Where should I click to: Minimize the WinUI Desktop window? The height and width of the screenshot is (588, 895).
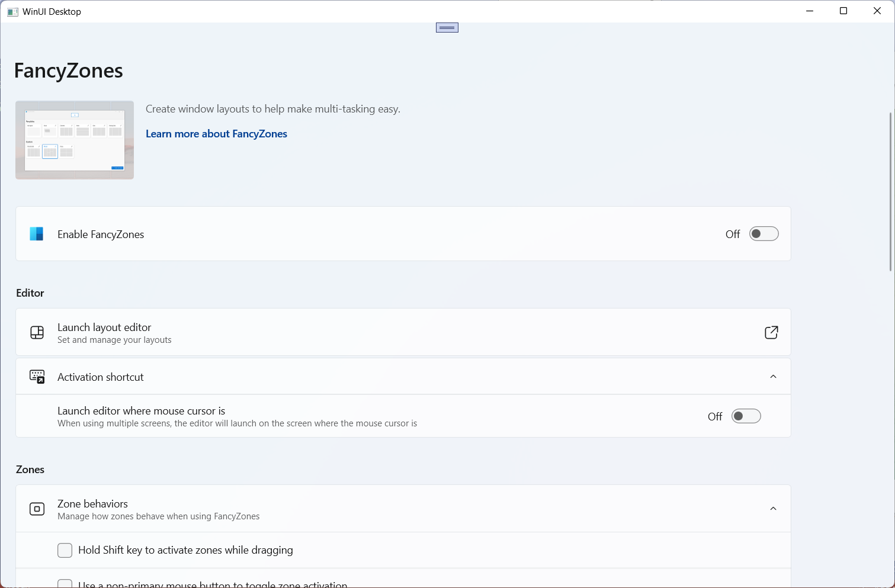810,11
